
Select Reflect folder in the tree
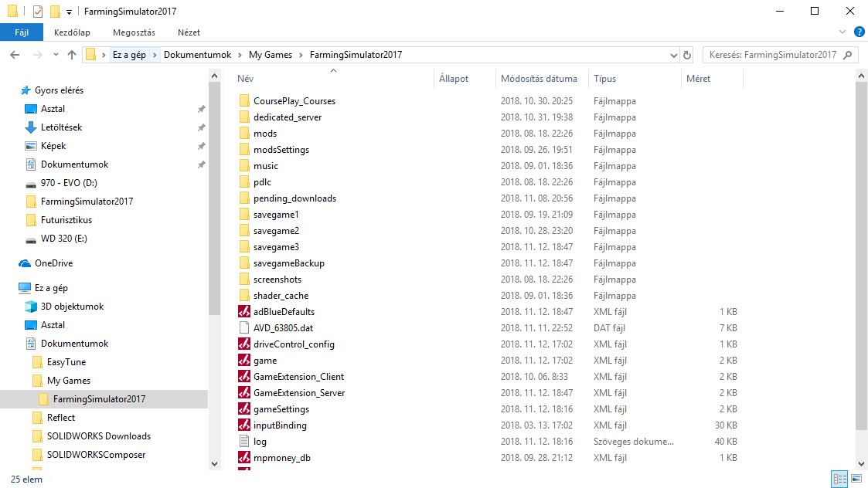coord(60,418)
